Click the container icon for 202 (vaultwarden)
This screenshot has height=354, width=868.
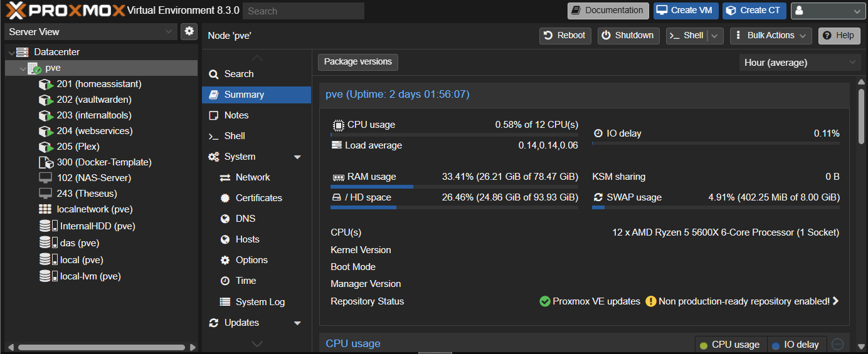click(46, 100)
